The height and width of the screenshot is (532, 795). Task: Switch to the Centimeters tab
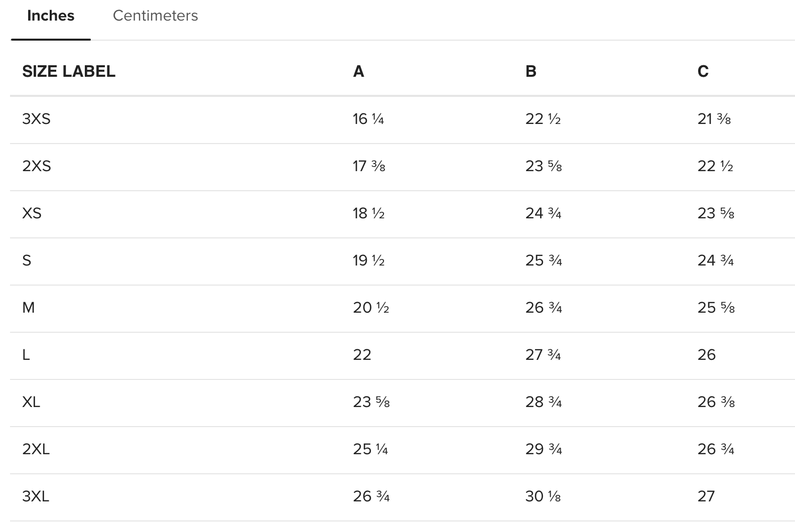pyautogui.click(x=155, y=16)
